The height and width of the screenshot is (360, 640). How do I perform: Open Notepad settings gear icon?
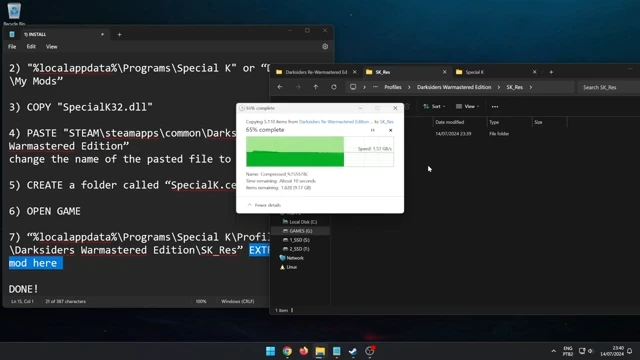pos(325,47)
